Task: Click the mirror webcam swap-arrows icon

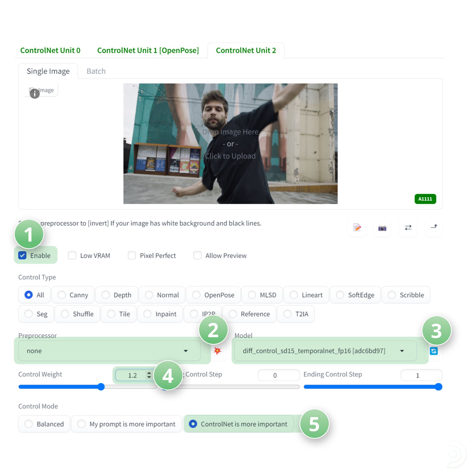Action: (408, 227)
